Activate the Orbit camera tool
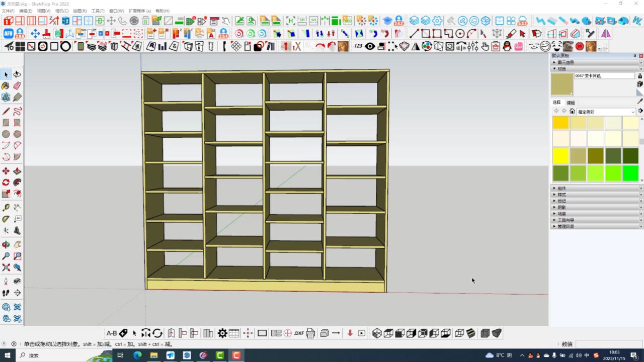The image size is (644, 362). (x=6, y=243)
